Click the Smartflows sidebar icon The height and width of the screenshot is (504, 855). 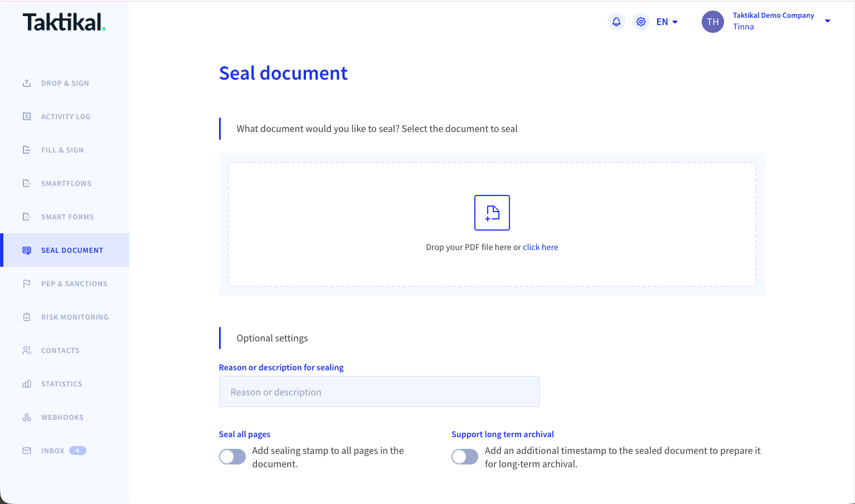(x=27, y=183)
